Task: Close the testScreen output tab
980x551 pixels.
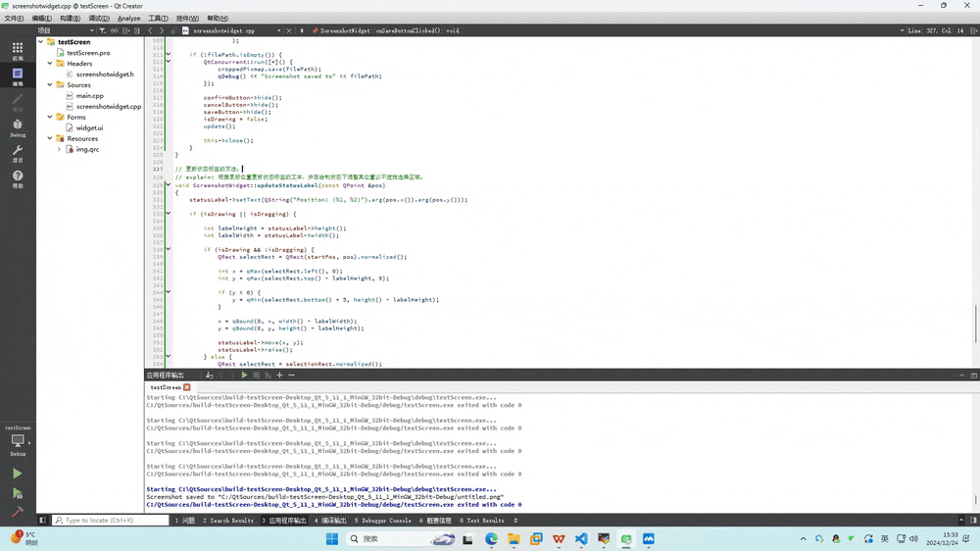Action: pyautogui.click(x=186, y=387)
